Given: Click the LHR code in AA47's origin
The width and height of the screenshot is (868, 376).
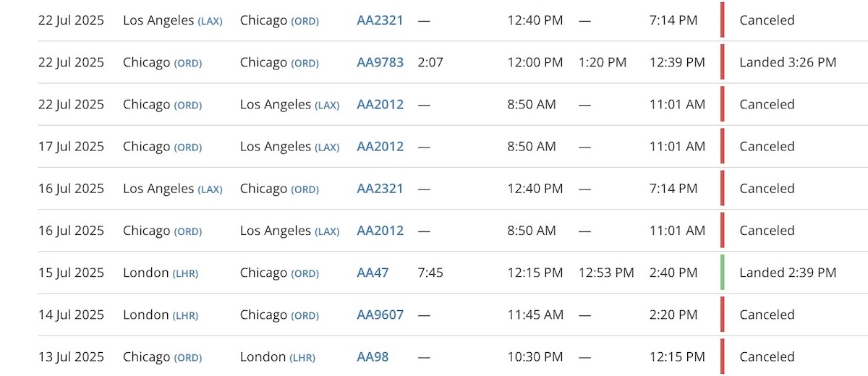Looking at the screenshot, I should pyautogui.click(x=185, y=273).
